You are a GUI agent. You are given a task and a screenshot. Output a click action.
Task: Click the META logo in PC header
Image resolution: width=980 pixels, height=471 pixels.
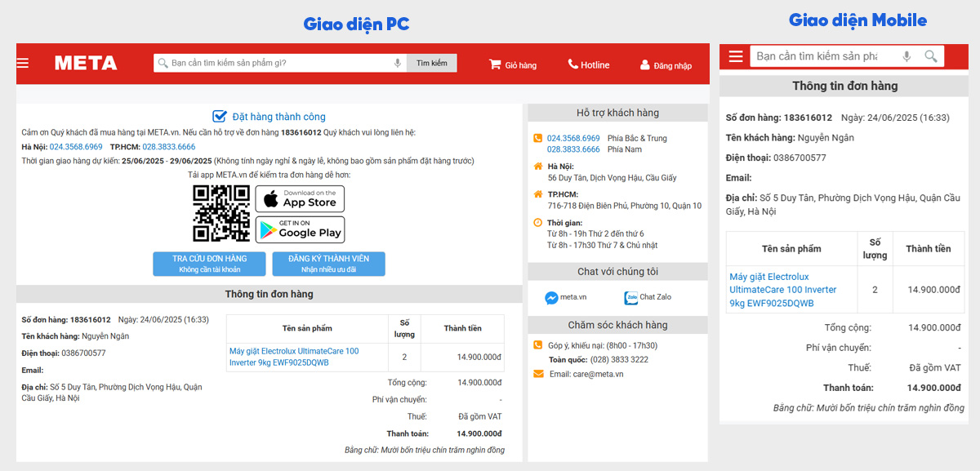[86, 63]
